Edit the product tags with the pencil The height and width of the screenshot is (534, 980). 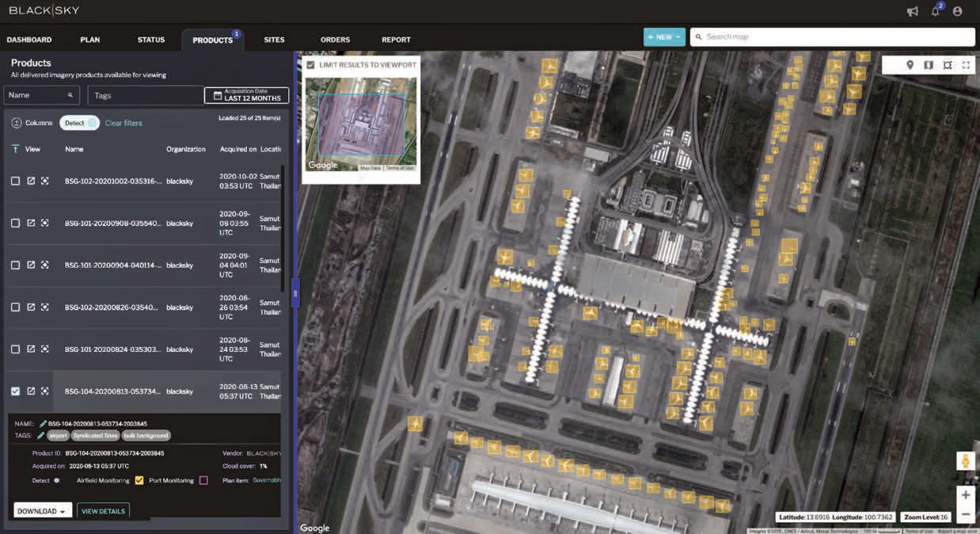point(40,436)
